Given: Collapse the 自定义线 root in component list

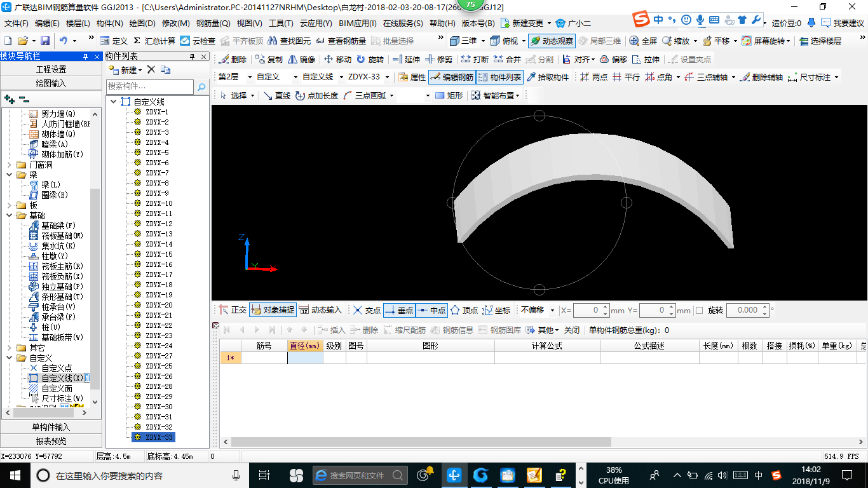Looking at the screenshot, I should (x=113, y=102).
